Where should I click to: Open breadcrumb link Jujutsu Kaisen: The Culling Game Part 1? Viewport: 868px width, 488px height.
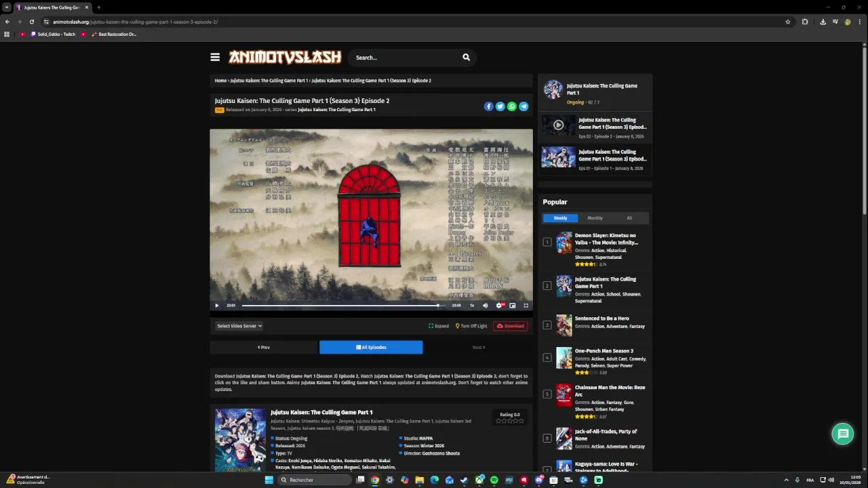(269, 81)
